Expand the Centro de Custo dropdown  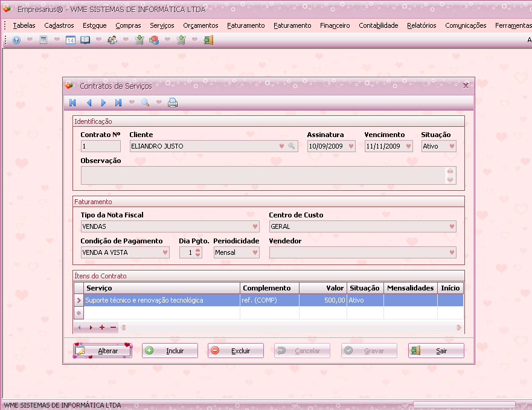tap(452, 227)
